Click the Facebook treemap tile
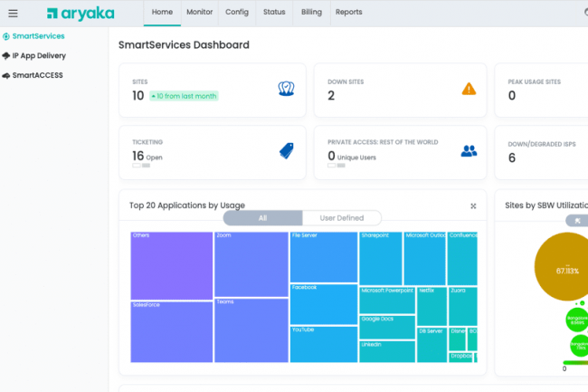Viewport: 588px width, 392px height. point(324,304)
